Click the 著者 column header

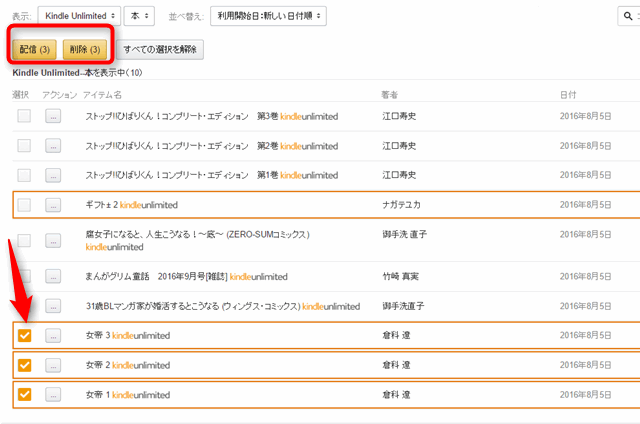tap(389, 95)
